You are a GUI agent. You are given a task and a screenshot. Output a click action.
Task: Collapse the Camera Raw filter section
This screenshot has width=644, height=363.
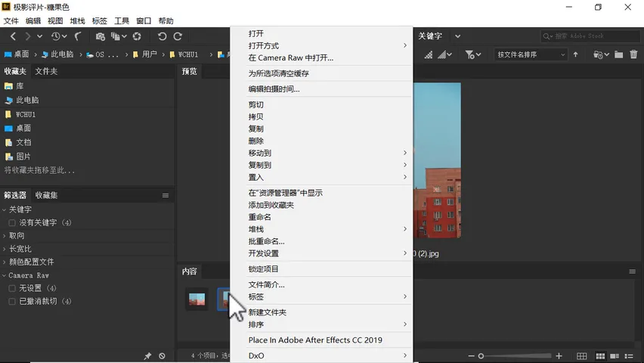pos(4,275)
